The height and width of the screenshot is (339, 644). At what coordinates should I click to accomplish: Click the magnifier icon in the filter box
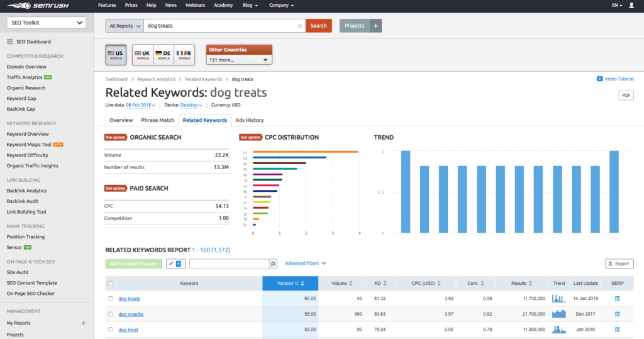click(x=273, y=264)
